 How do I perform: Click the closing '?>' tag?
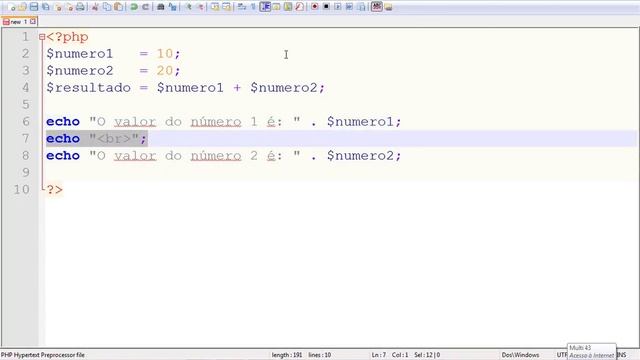pos(54,190)
